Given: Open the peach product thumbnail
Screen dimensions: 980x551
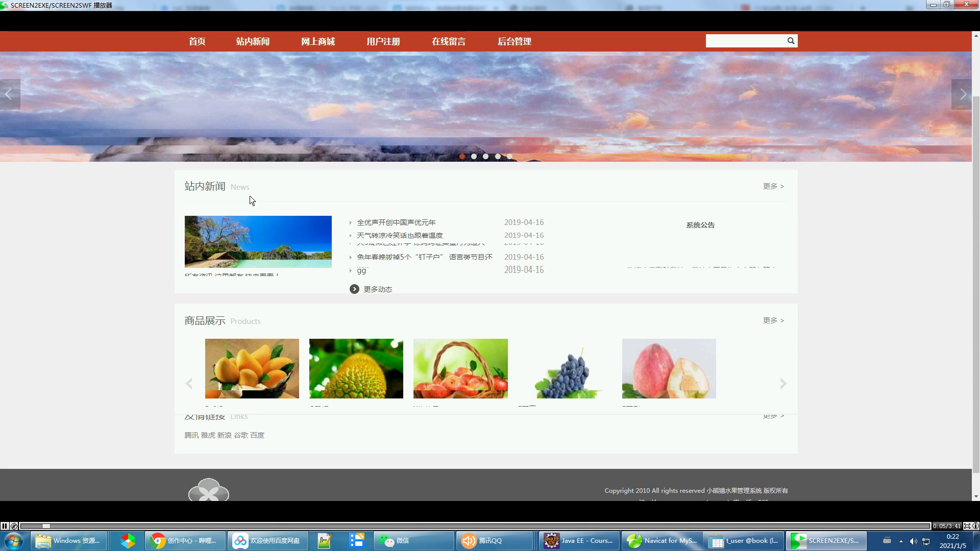Looking at the screenshot, I should coord(669,368).
